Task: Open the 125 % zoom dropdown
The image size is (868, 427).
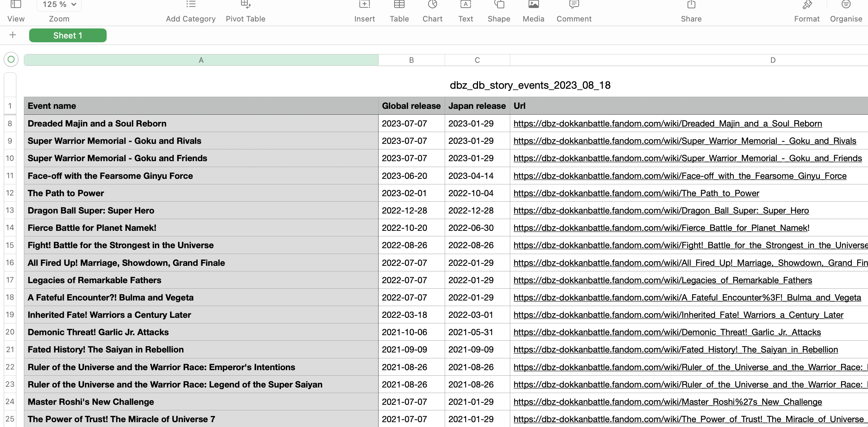Action: click(x=59, y=5)
